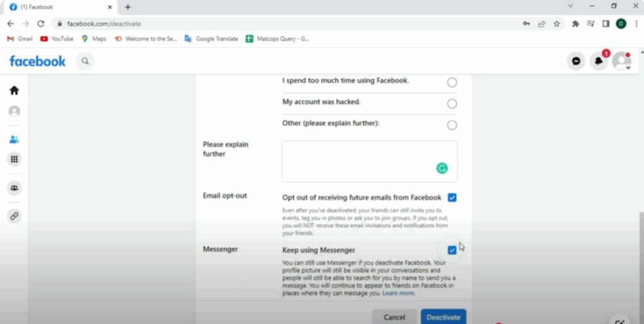
Task: Click Learn more link
Action: pyautogui.click(x=398, y=293)
